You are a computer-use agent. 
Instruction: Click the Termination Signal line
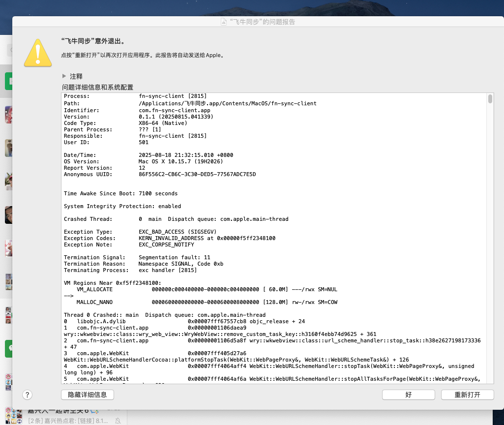pos(137,257)
